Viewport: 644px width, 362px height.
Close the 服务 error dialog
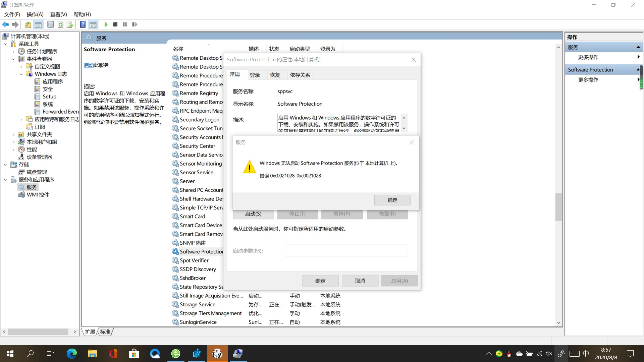tap(412, 142)
